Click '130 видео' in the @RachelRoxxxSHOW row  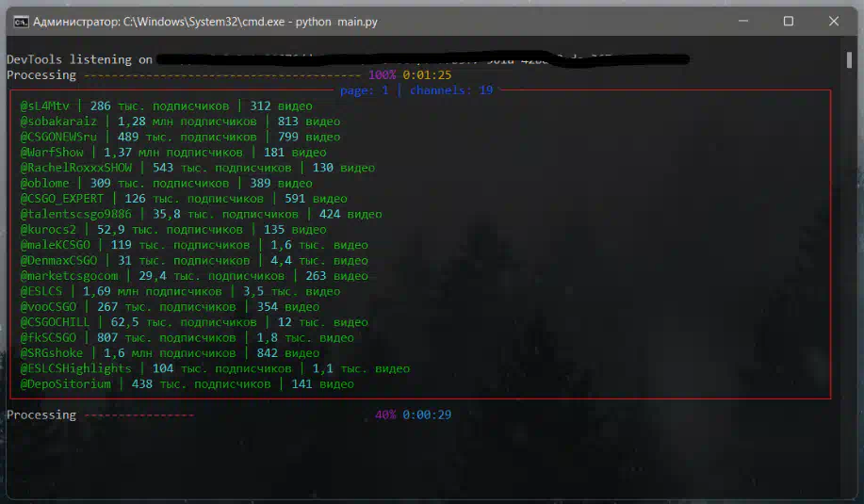344,168
